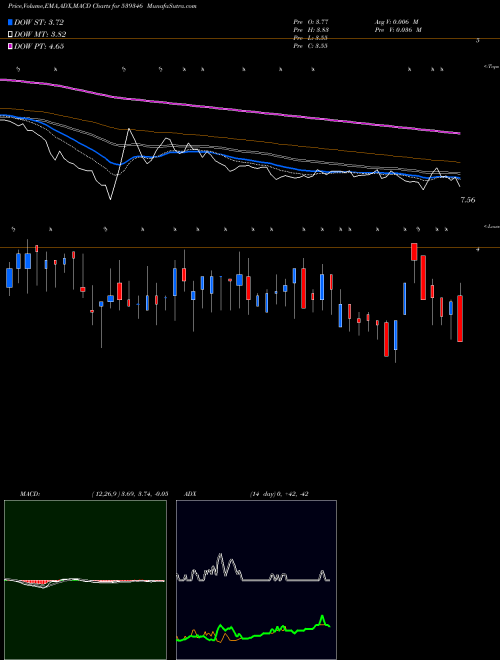This screenshot has width=500, height=660.
Task: Select the 'DOW ST: 3.72' legend text
Action: coord(39,22)
